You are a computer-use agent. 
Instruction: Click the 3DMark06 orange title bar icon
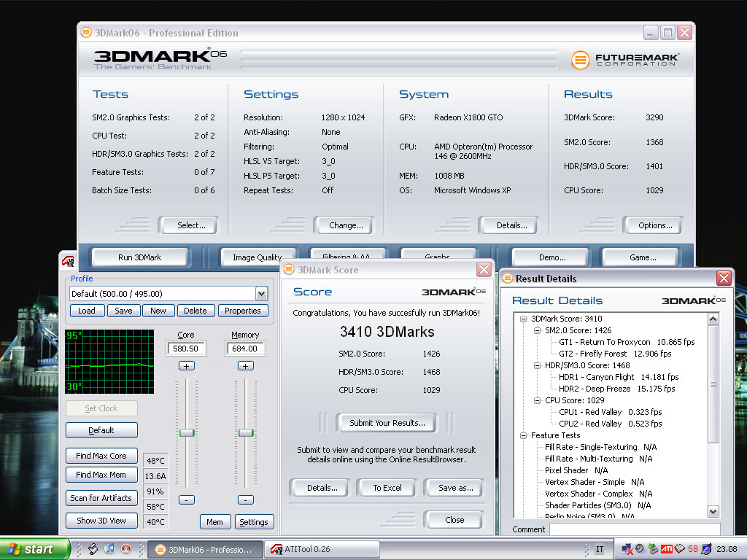click(86, 33)
